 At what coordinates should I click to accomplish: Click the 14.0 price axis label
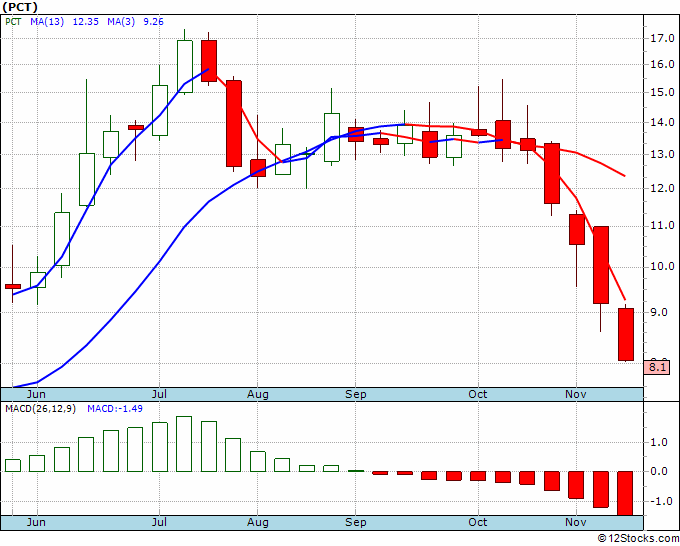coord(662,122)
